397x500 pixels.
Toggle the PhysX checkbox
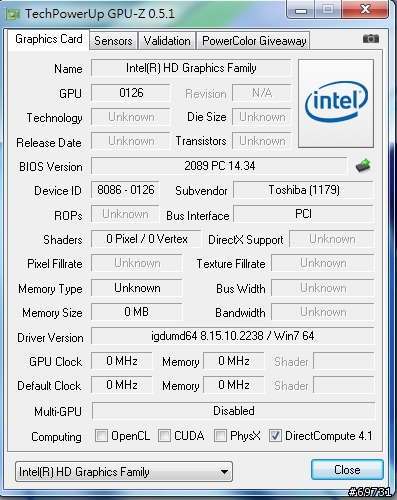pos(220,435)
